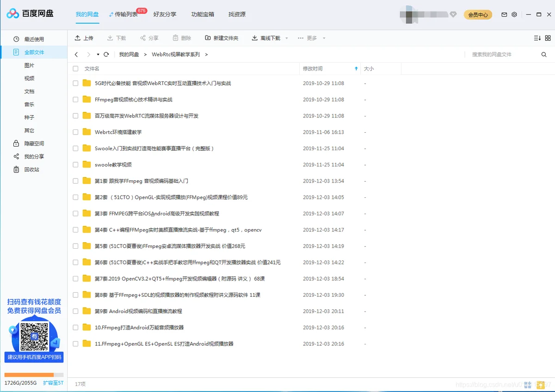This screenshot has width=555, height=392.
Task: Click folder icon of FFmpeg音视频核心技术精讲与实战
Action: [87, 99]
